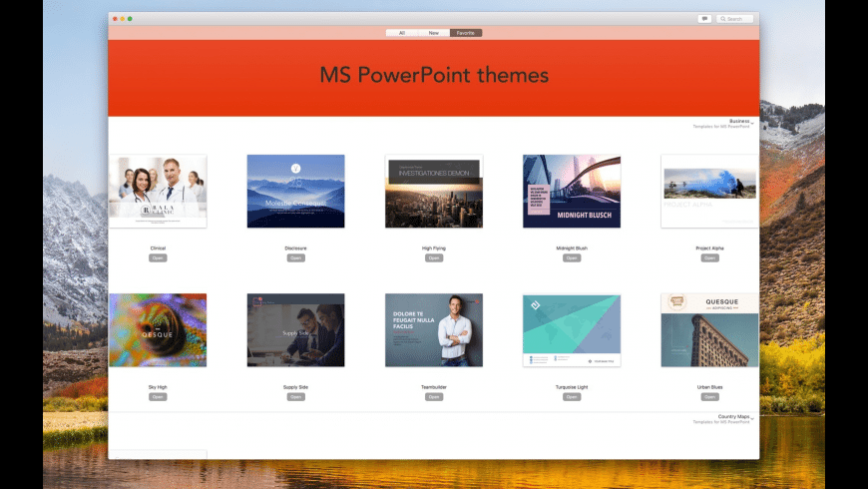Switch to the All tab
The height and width of the screenshot is (489, 868).
pyautogui.click(x=402, y=33)
